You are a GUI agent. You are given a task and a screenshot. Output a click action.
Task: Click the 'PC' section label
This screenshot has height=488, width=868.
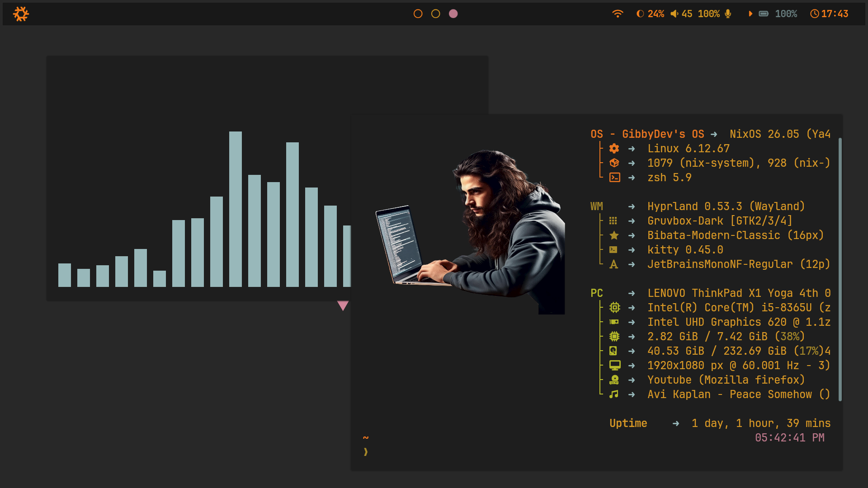tap(597, 293)
